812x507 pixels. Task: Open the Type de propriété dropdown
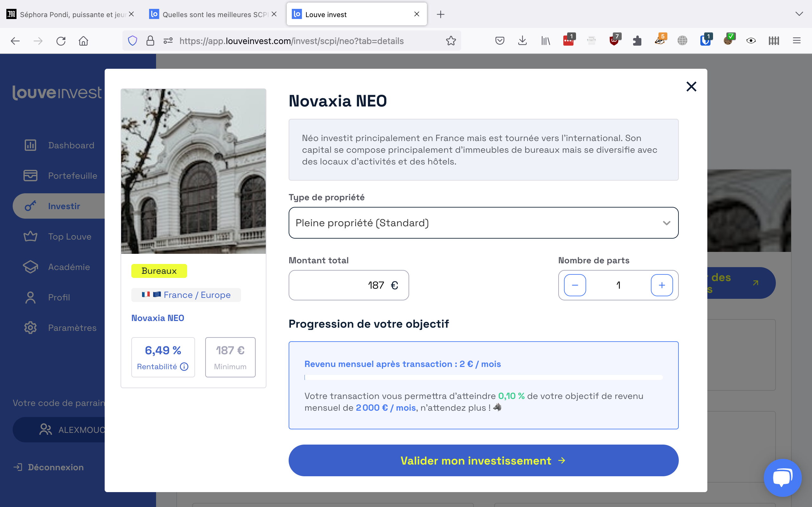pos(483,223)
